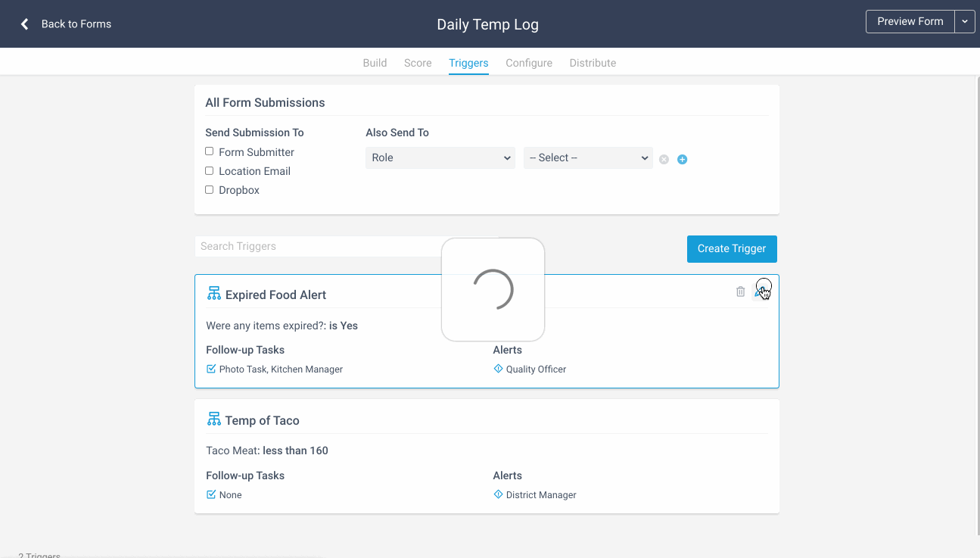This screenshot has width=980, height=558.
Task: Select the Temp of Taco title
Action: [262, 420]
